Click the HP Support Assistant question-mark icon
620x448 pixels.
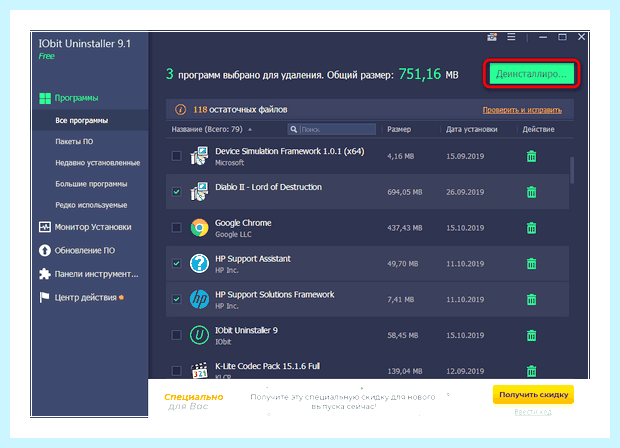tap(199, 263)
